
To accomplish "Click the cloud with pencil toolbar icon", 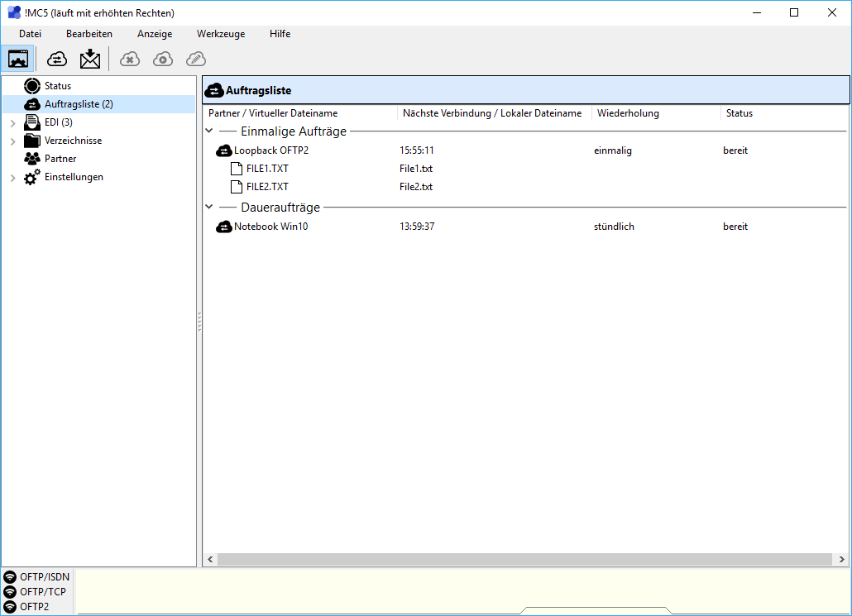I will point(196,59).
